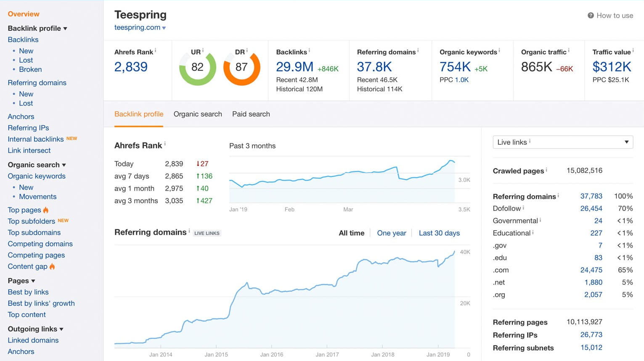Image resolution: width=644 pixels, height=361 pixels.
Task: Click the info icon beside UR
Action: (x=203, y=50)
